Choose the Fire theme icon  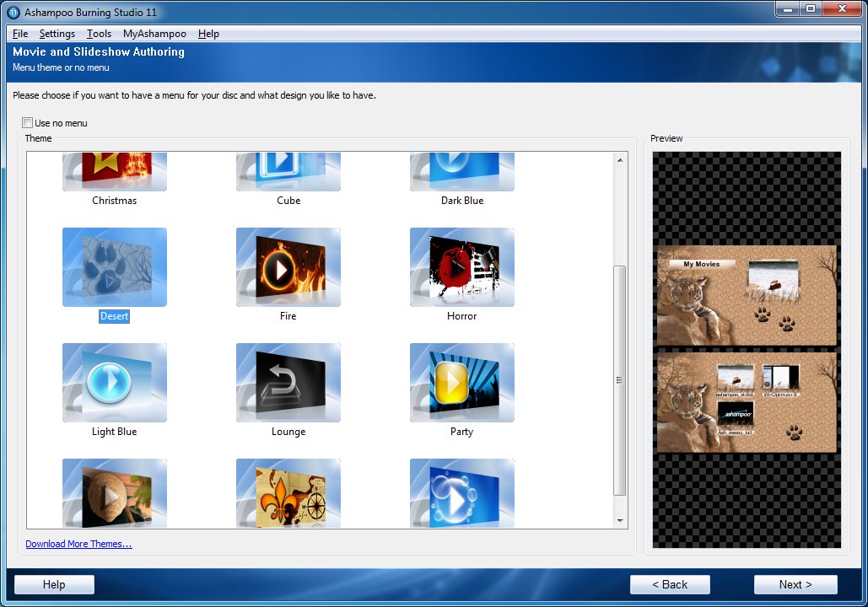288,267
